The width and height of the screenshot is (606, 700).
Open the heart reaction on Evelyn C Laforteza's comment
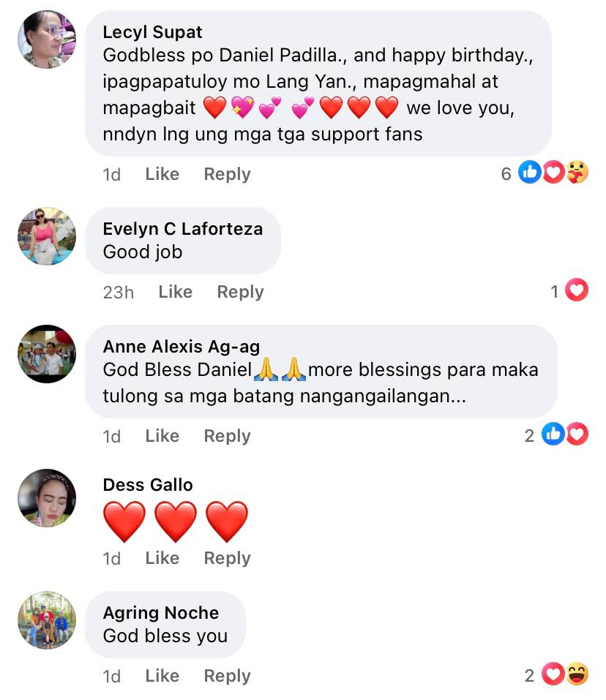pos(577,290)
